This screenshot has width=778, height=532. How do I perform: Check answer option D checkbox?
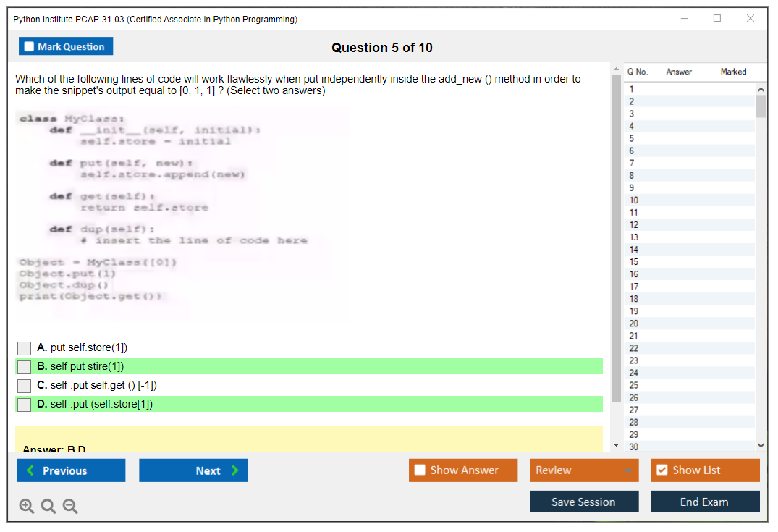(25, 405)
